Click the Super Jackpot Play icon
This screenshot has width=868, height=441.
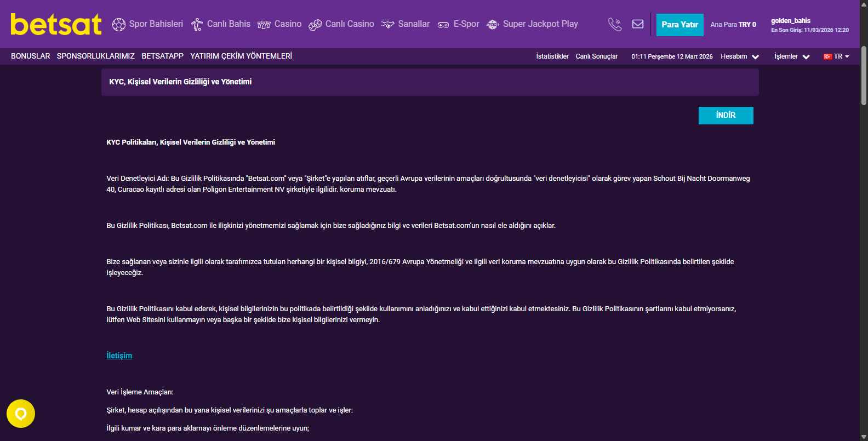pyautogui.click(x=493, y=25)
